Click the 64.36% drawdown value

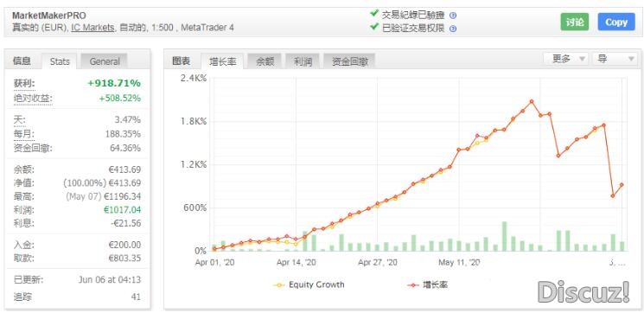point(125,148)
